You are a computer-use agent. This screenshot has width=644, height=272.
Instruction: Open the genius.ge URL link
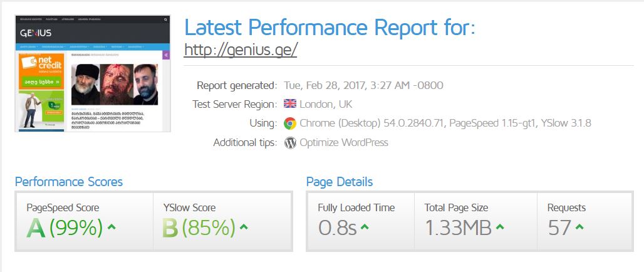240,50
